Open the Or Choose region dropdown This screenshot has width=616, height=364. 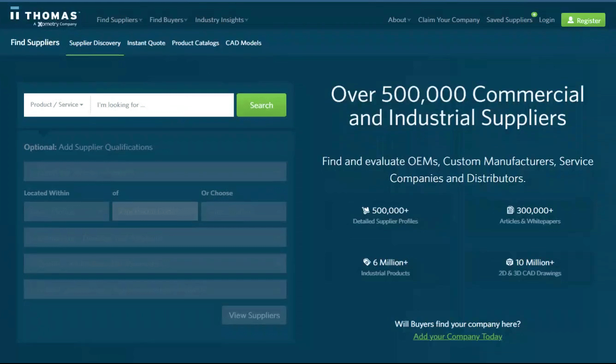point(243,211)
